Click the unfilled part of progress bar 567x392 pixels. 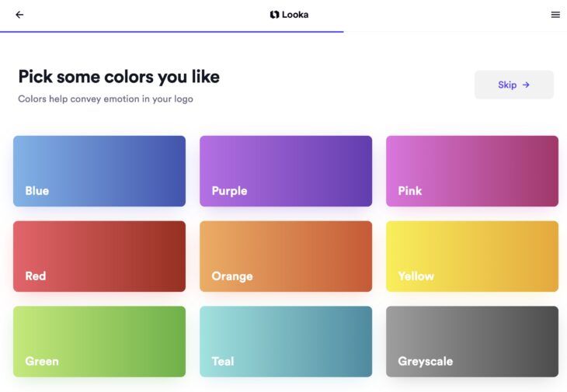(455, 32)
